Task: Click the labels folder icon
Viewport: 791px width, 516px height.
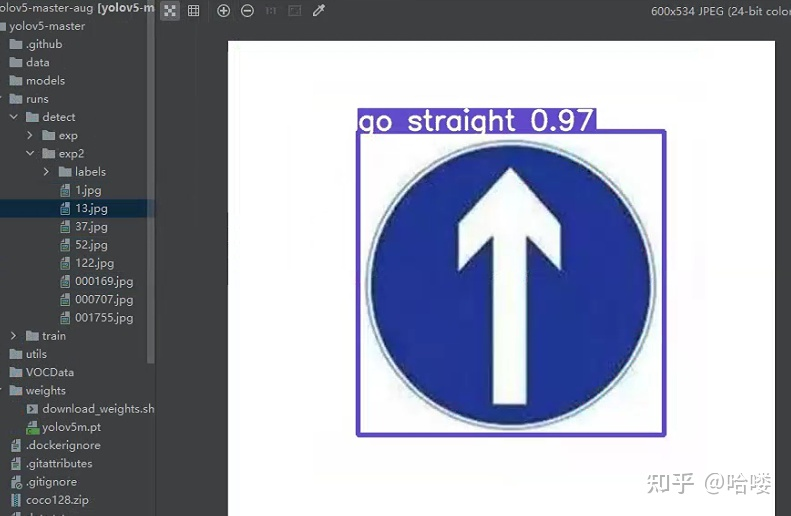Action: point(65,171)
